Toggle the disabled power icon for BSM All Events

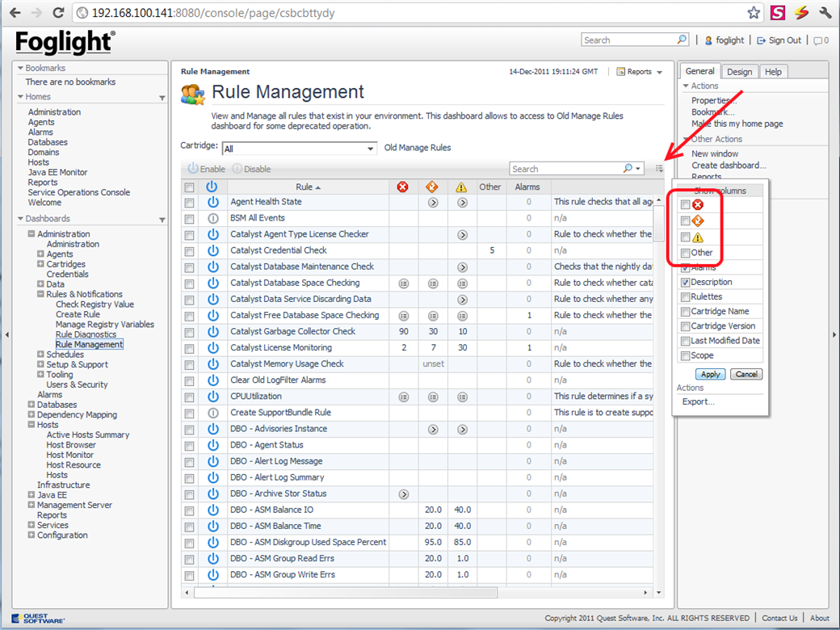tap(212, 218)
